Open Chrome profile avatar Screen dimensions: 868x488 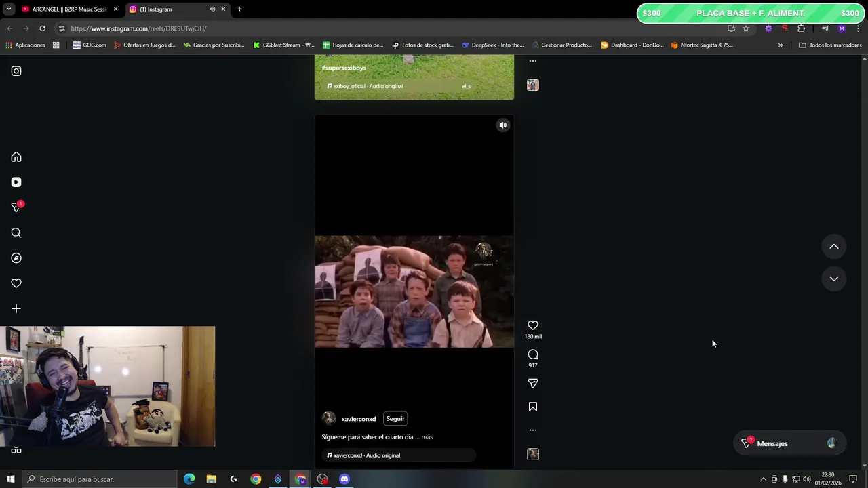point(842,28)
